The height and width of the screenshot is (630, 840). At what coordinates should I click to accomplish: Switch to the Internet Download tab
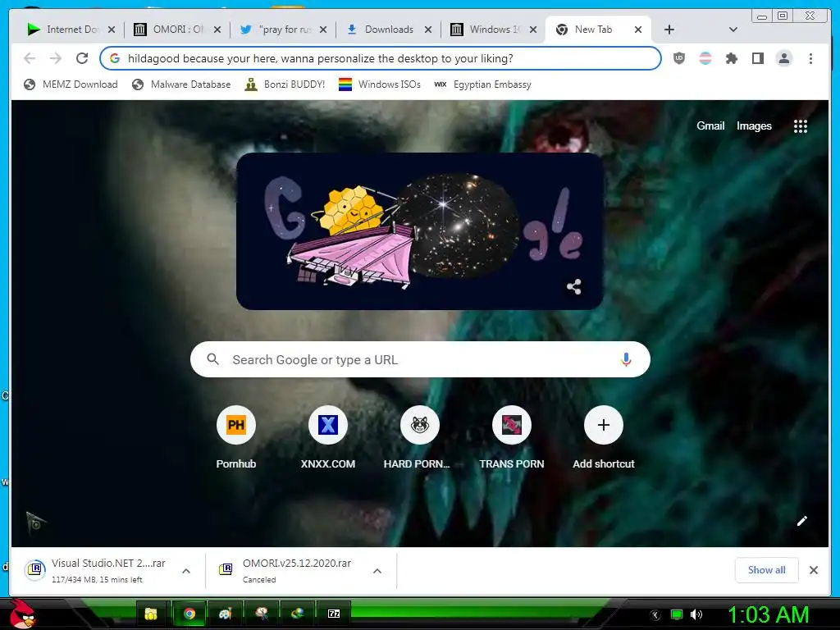(x=64, y=30)
